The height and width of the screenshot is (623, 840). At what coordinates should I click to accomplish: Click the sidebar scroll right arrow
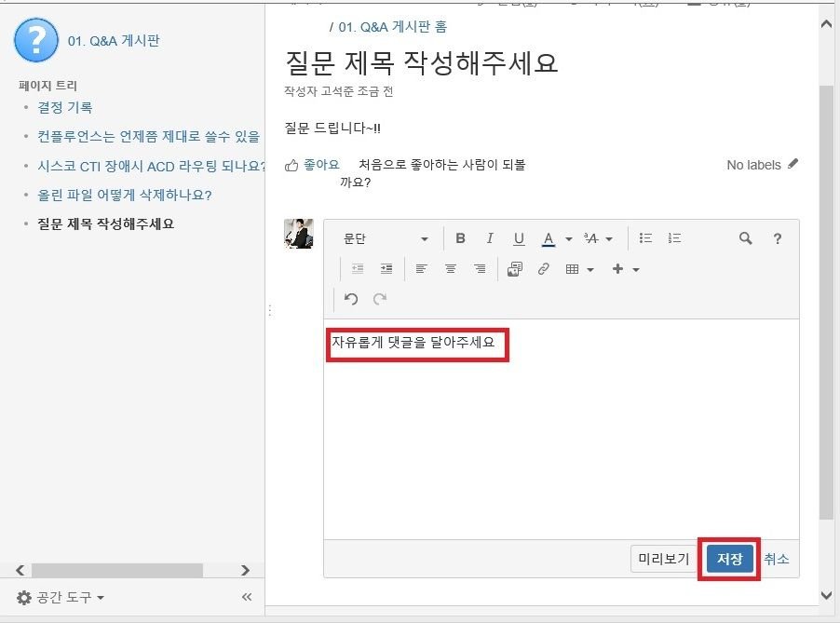(245, 570)
